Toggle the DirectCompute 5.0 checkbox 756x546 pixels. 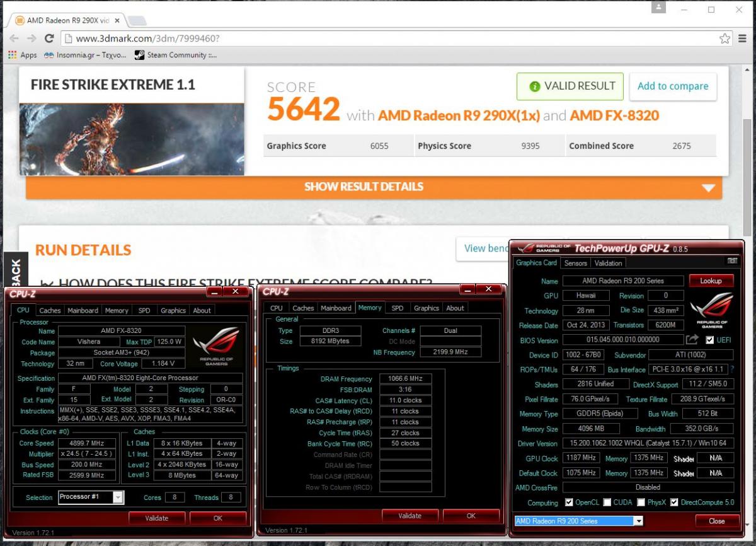(x=674, y=502)
